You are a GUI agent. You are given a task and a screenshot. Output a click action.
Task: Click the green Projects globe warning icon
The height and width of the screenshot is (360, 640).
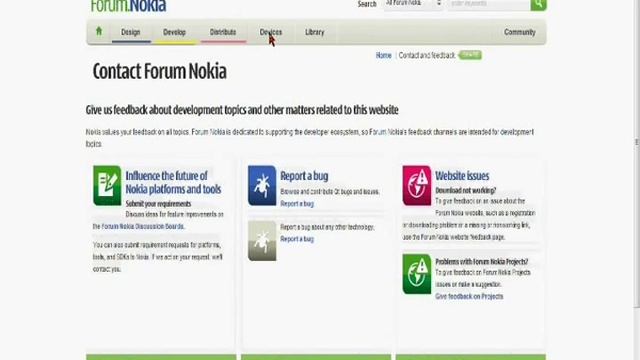[417, 274]
